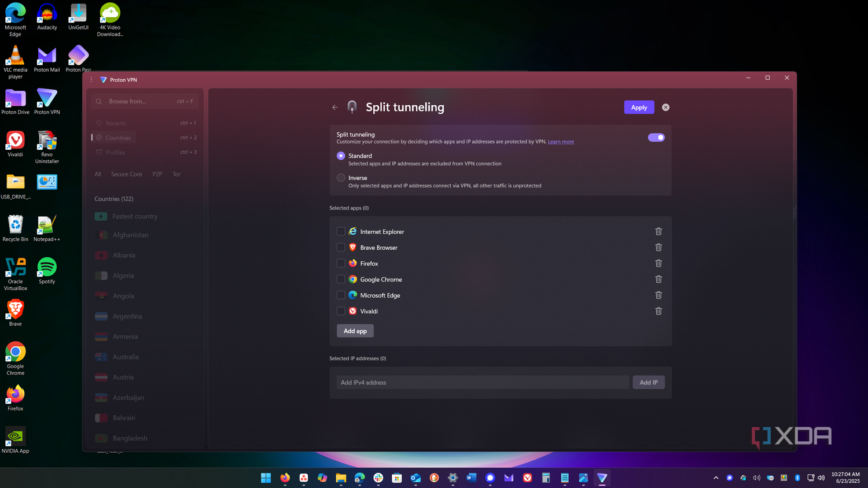Delete Brave Browser with its trash icon
The width and height of the screenshot is (868, 488).
659,247
